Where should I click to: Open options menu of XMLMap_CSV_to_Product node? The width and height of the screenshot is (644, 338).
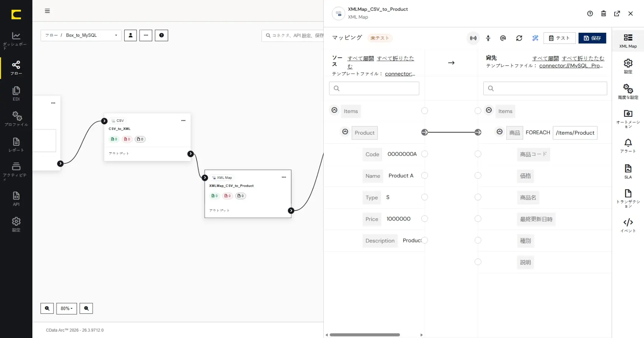(x=284, y=177)
